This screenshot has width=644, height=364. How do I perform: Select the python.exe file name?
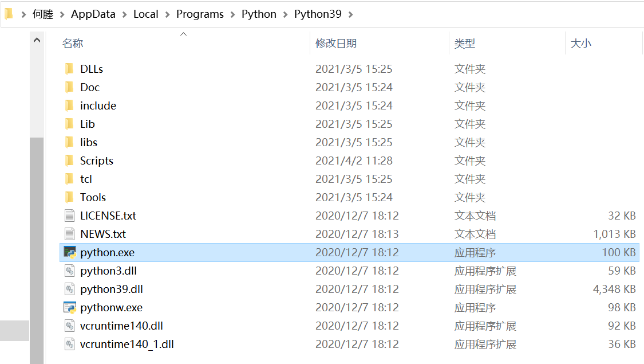point(107,253)
